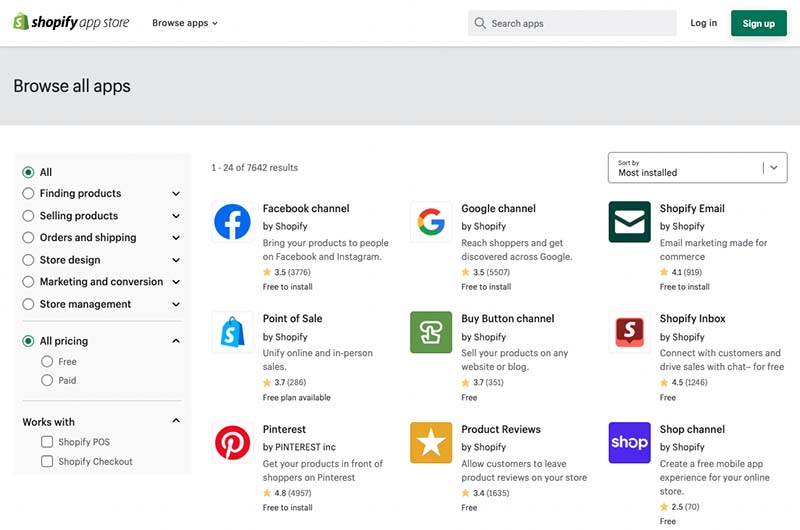
Task: Collapse the Works with section chevron
Action: point(176,421)
